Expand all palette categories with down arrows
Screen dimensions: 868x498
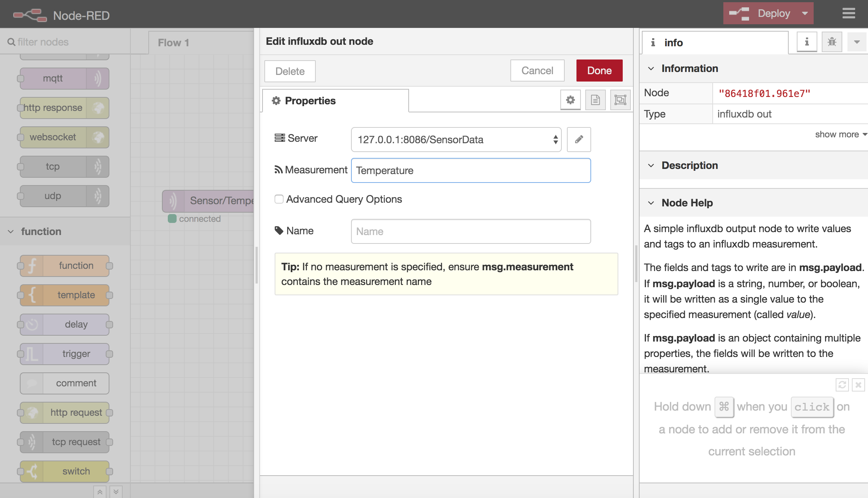click(116, 492)
